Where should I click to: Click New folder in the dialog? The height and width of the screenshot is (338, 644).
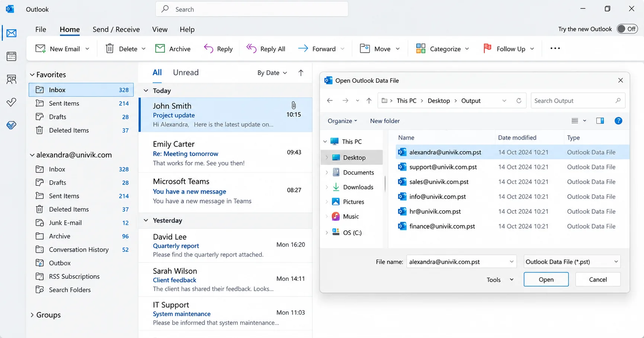(385, 121)
